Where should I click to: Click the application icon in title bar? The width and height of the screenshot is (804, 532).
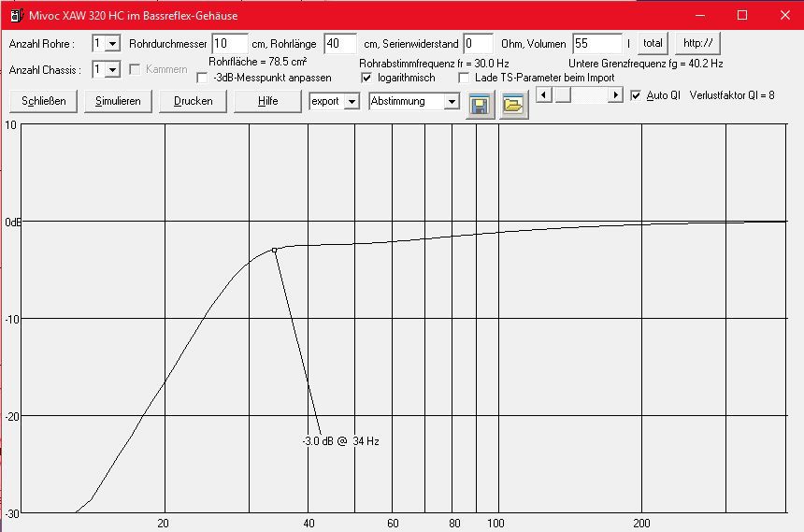[x=17, y=15]
